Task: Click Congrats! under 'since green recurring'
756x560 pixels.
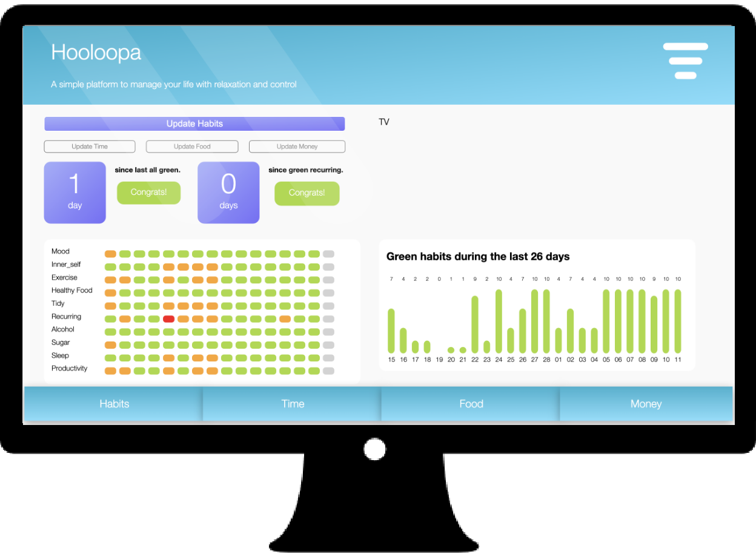Action: click(x=307, y=193)
